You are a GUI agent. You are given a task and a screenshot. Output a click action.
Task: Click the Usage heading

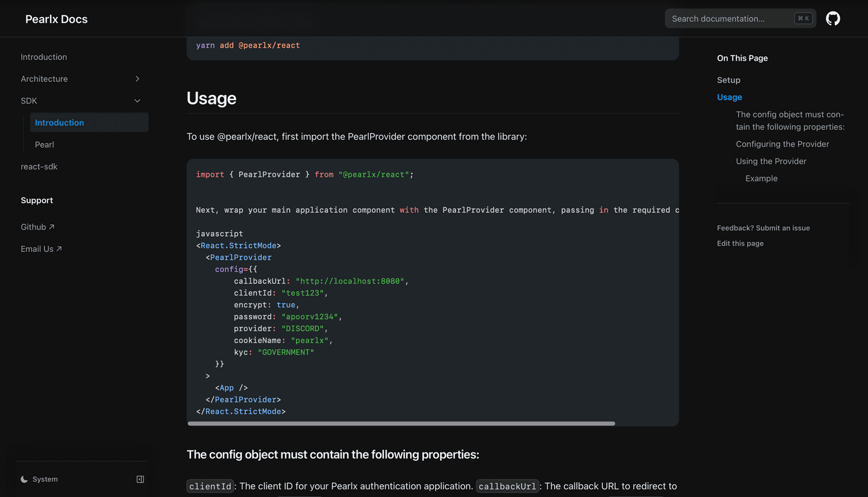(212, 98)
